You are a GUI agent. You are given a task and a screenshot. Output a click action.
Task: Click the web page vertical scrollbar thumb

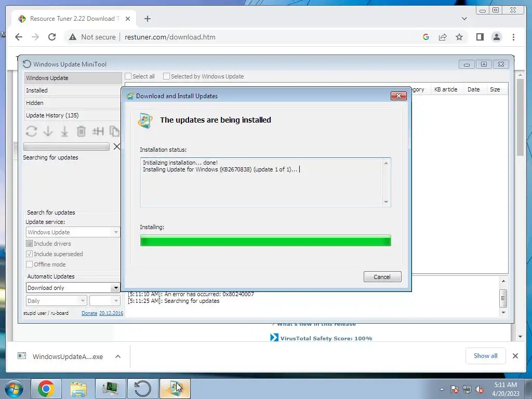521,117
